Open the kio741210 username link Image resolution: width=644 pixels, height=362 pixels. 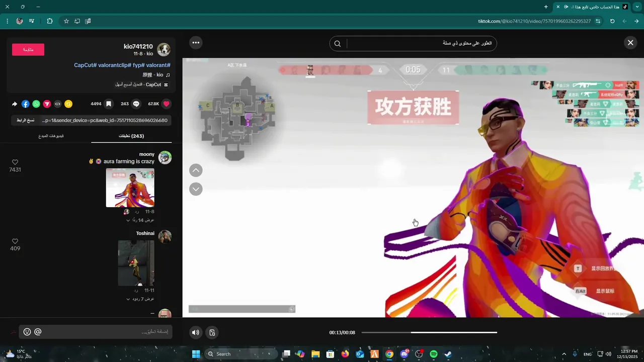[138, 46]
